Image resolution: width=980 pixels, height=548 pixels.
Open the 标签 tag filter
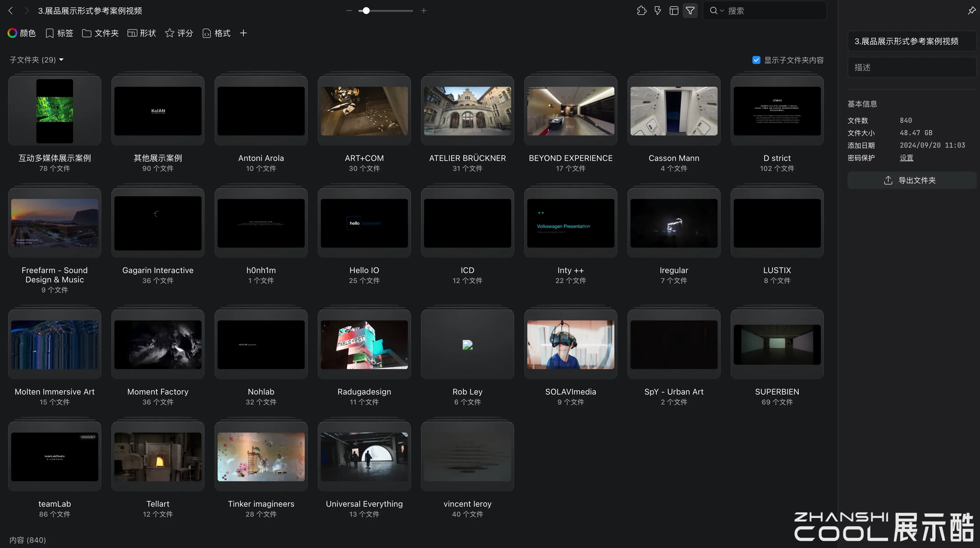59,33
